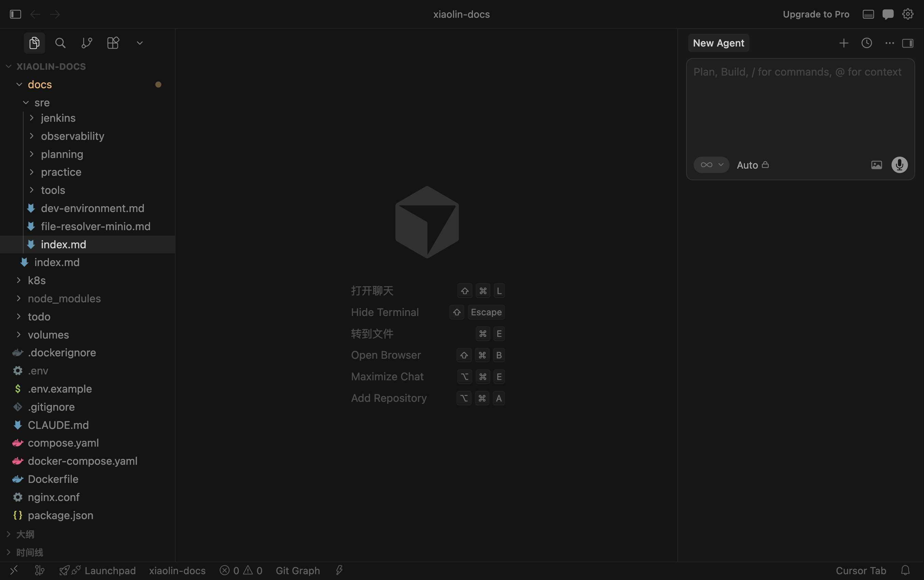Screen dimensions: 924x580
Task: Click Cursor Tab status item
Action: (x=861, y=570)
